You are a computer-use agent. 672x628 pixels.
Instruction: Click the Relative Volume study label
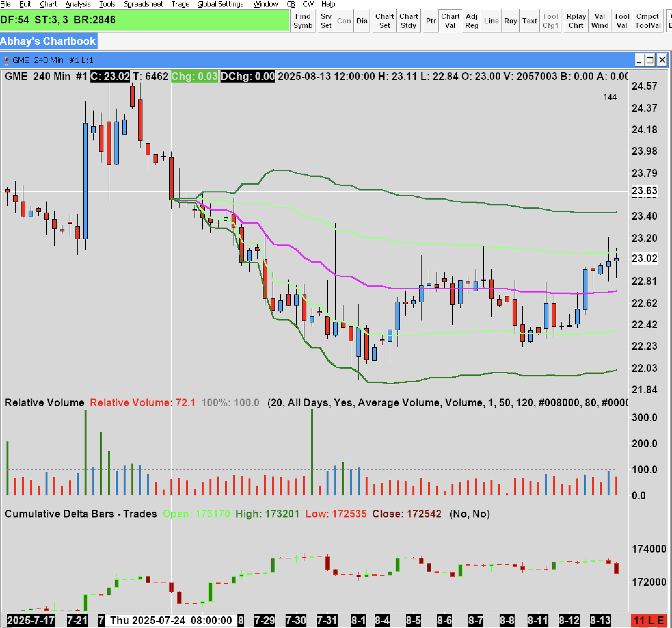44,403
